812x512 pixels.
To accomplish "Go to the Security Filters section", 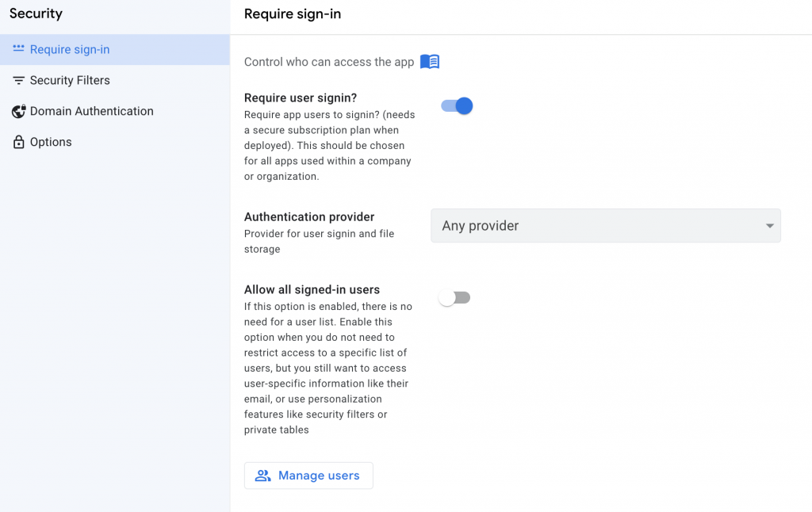I will click(x=70, y=80).
